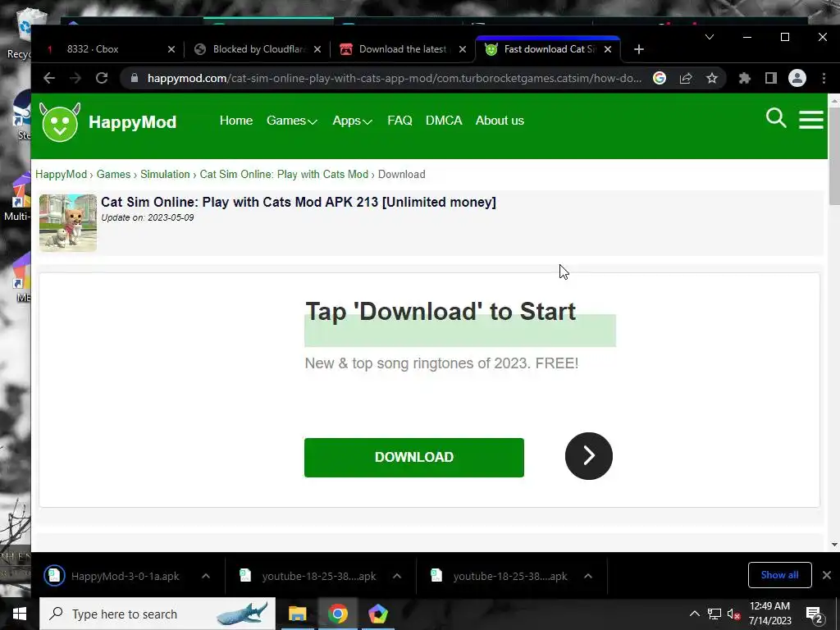Image resolution: width=840 pixels, height=630 pixels.
Task: Open the FAQ page
Action: tap(399, 121)
